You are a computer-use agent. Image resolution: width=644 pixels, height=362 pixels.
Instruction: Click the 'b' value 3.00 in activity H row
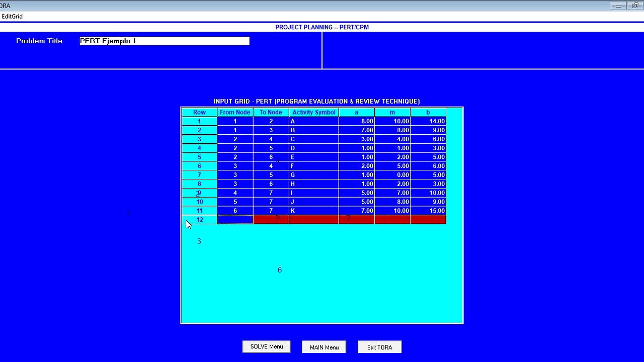(428, 184)
